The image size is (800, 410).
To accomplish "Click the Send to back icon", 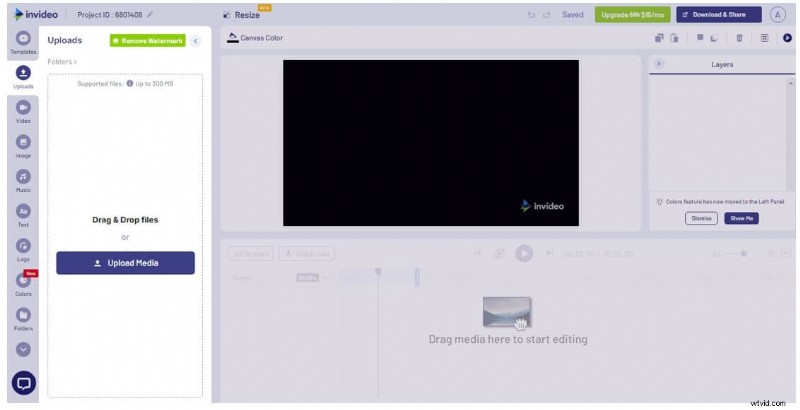I will tap(714, 38).
